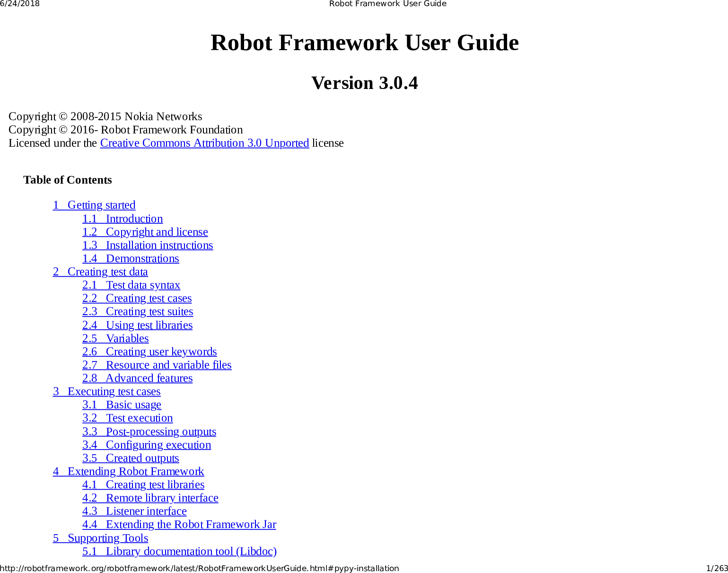
Task: Open the '3.5 Created outputs' link
Action: point(131,458)
